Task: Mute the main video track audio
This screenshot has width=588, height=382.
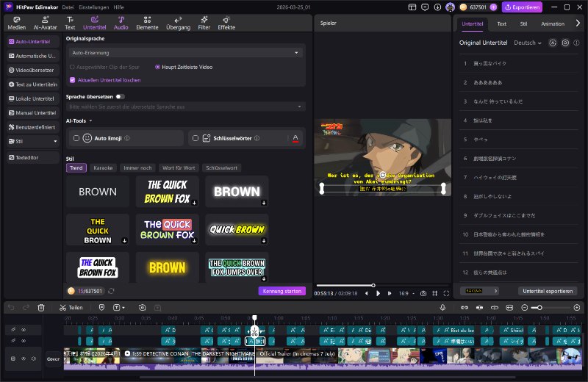Action: [x=34, y=358]
